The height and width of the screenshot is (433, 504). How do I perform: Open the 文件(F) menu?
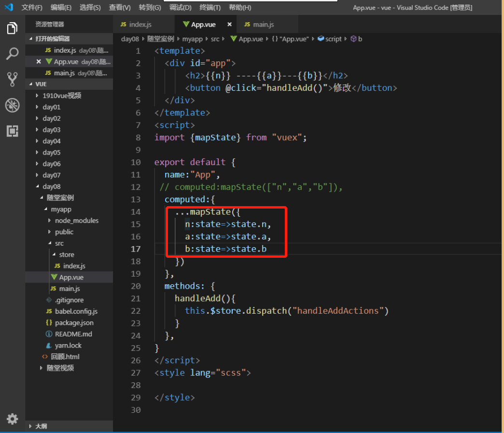coord(32,7)
